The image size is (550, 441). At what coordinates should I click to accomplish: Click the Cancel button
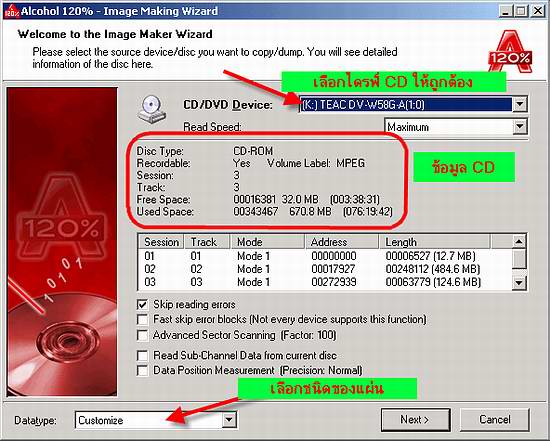[495, 420]
